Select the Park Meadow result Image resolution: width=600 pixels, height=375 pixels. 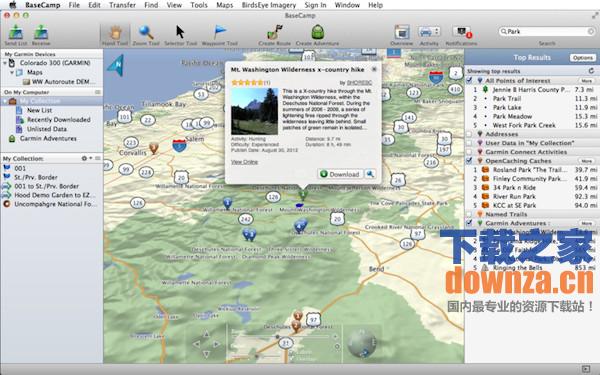533,116
